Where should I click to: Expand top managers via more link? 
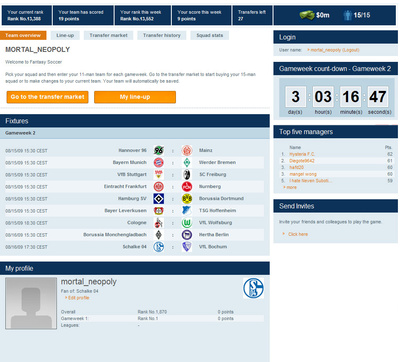click(290, 187)
